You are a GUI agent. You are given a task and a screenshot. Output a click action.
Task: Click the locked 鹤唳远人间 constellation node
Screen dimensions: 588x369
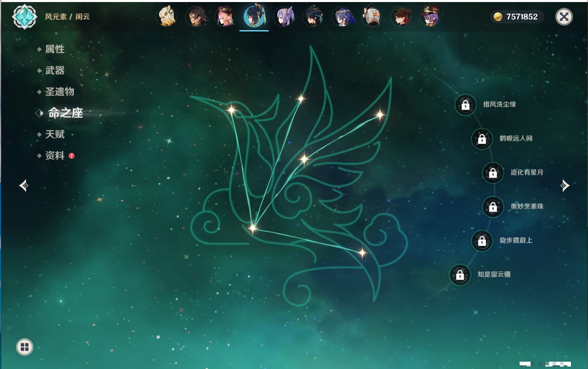(482, 139)
